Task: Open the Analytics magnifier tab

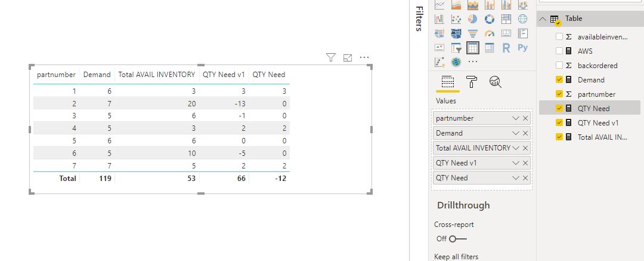Action: [496, 82]
